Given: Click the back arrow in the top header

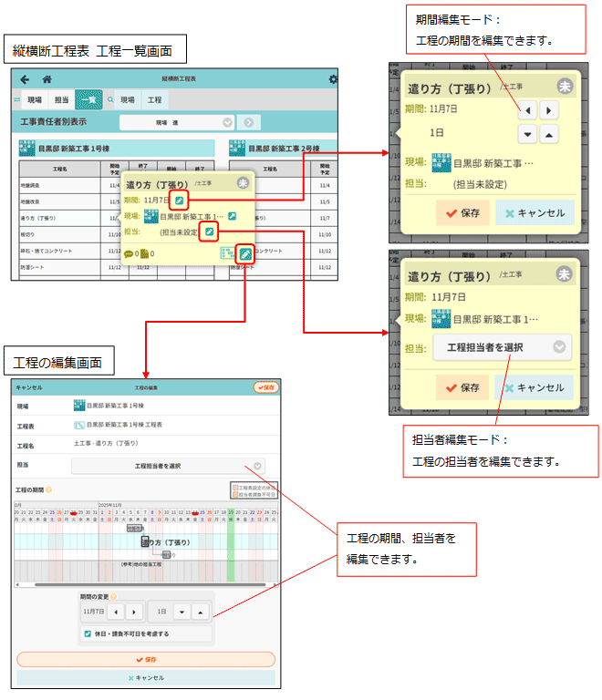Looking at the screenshot, I should click(x=25, y=79).
